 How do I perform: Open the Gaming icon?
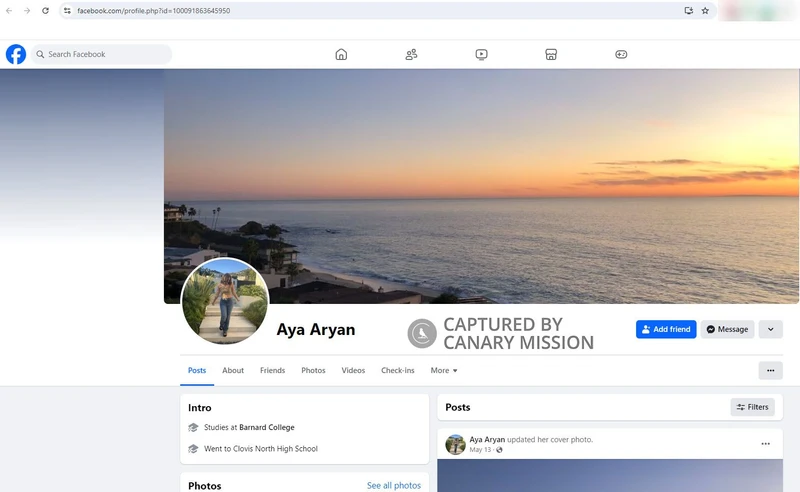(x=621, y=54)
